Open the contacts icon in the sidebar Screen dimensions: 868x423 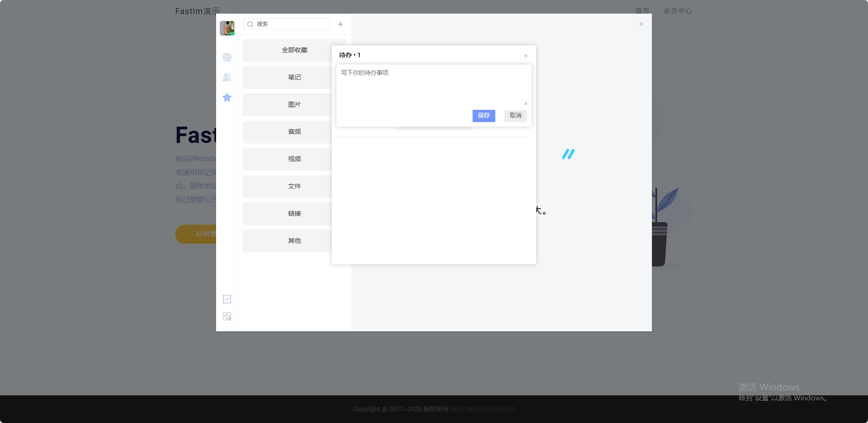(x=227, y=77)
